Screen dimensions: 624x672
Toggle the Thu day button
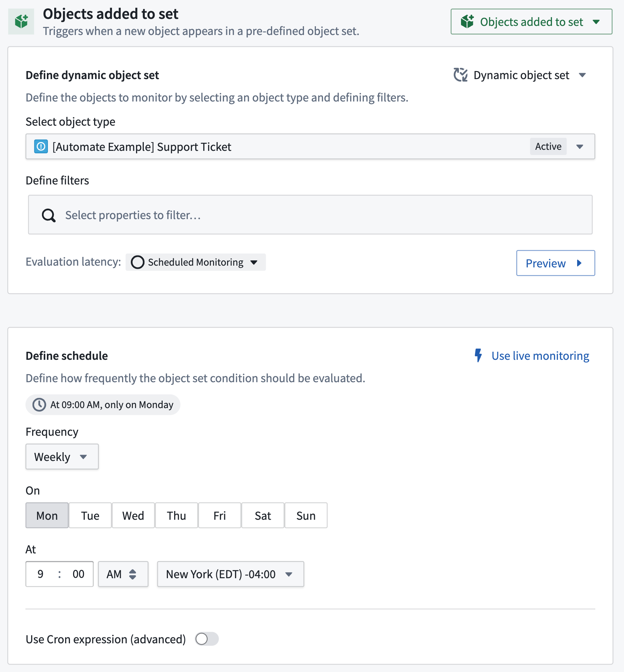coord(176,516)
